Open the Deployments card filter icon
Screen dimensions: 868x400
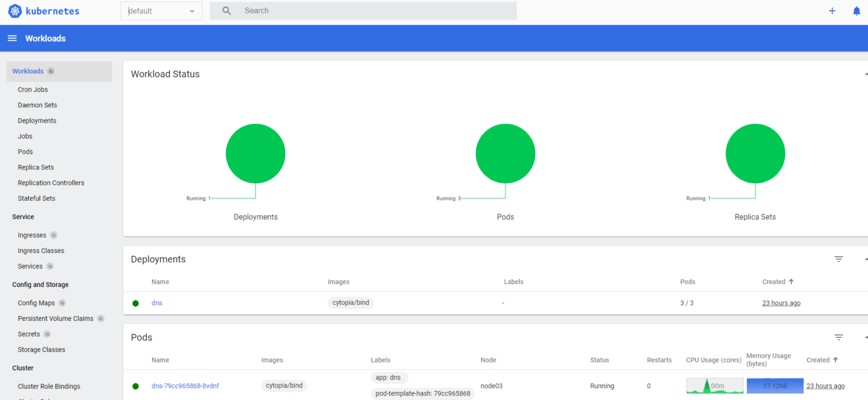pos(839,259)
